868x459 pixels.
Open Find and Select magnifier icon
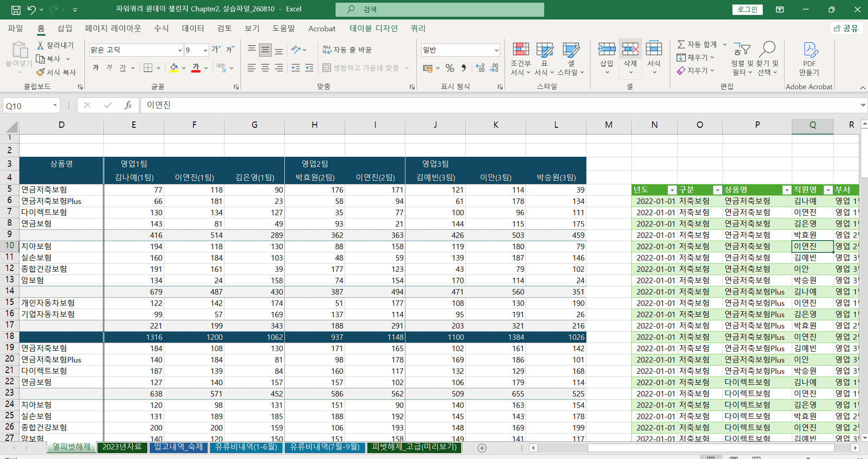tap(767, 48)
